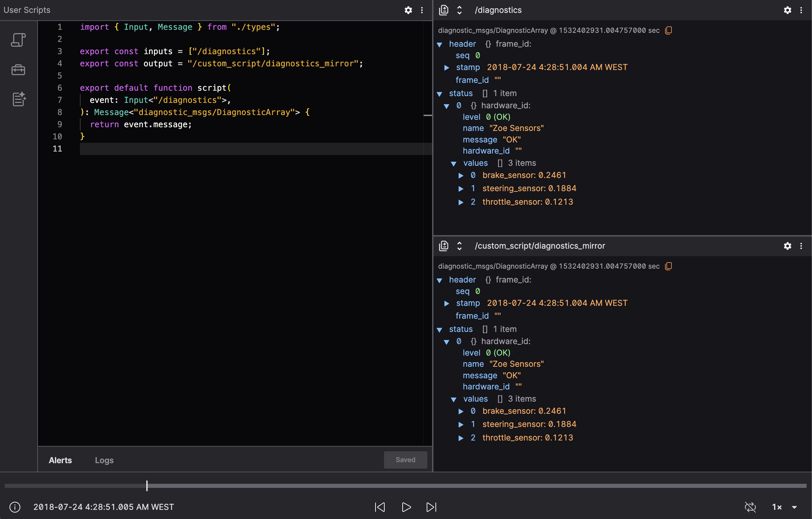Click "Zoe Sensors" name value in diagnostics_mirror panel
Image resolution: width=812 pixels, height=519 pixels.
(517, 364)
